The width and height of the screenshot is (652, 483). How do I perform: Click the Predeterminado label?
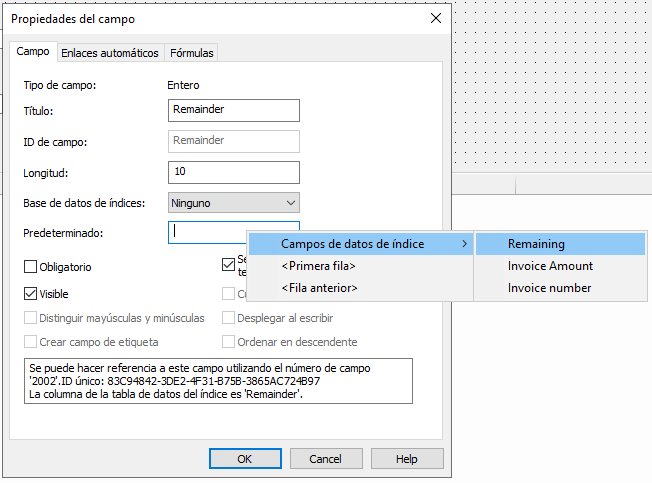pos(63,233)
